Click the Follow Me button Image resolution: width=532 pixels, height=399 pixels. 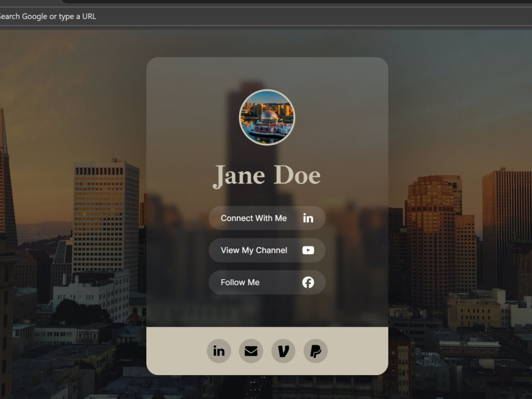[267, 282]
